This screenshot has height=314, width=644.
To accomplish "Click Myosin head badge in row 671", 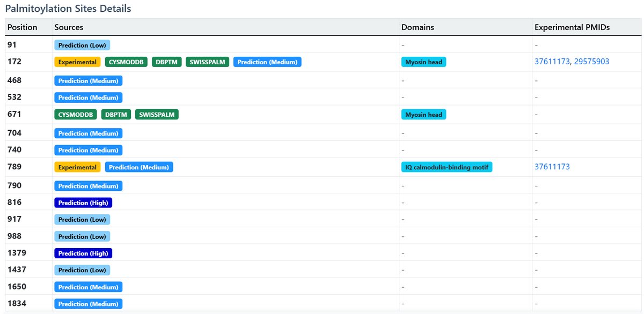I will click(423, 115).
